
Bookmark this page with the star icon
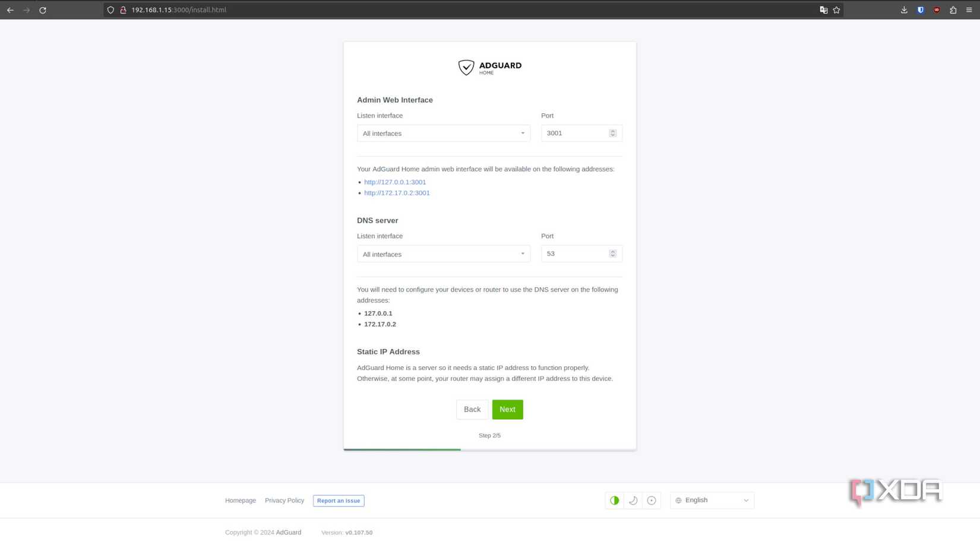(836, 10)
